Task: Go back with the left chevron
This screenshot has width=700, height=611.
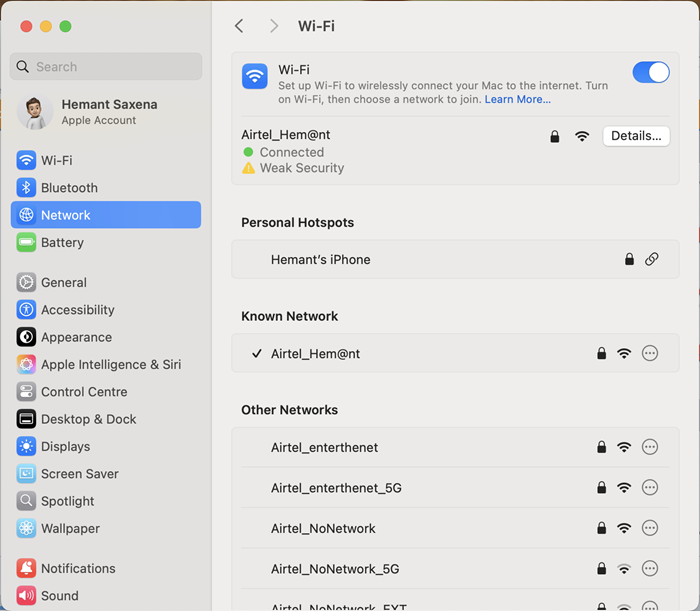Action: click(x=239, y=26)
